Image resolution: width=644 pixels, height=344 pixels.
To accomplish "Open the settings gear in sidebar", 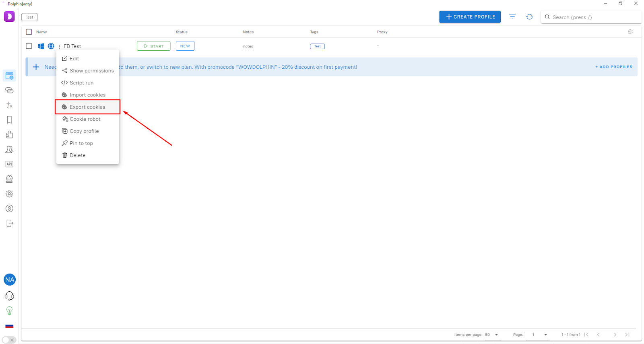I will [9, 194].
